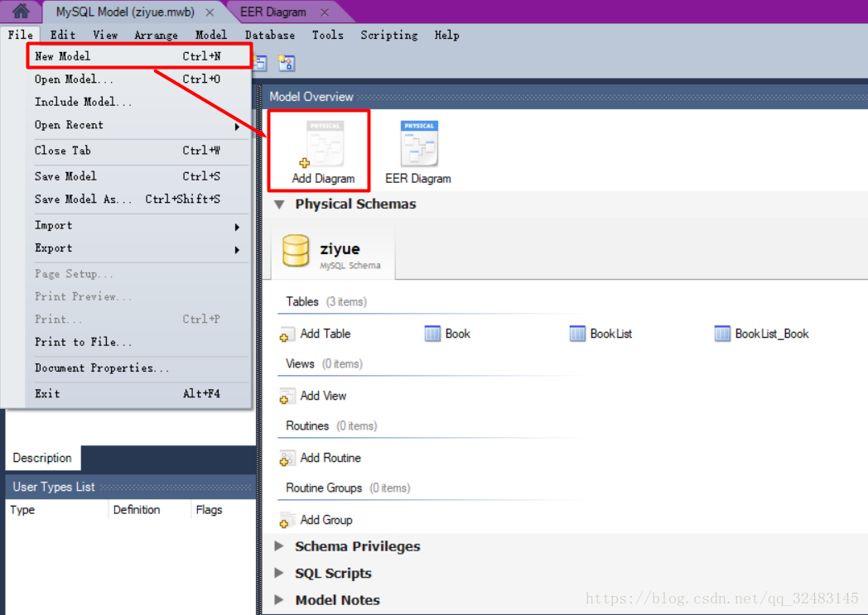The height and width of the screenshot is (615, 868).
Task: Click the Add Table label
Action: pos(325,334)
